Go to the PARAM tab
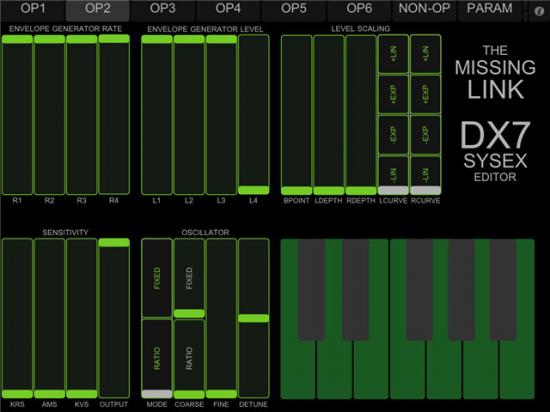Screen dimensions: 550x412 pos(490,9)
